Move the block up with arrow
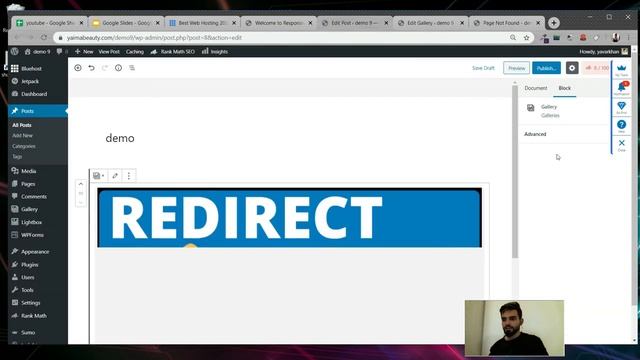This screenshot has height=360, width=640. pos(80,184)
